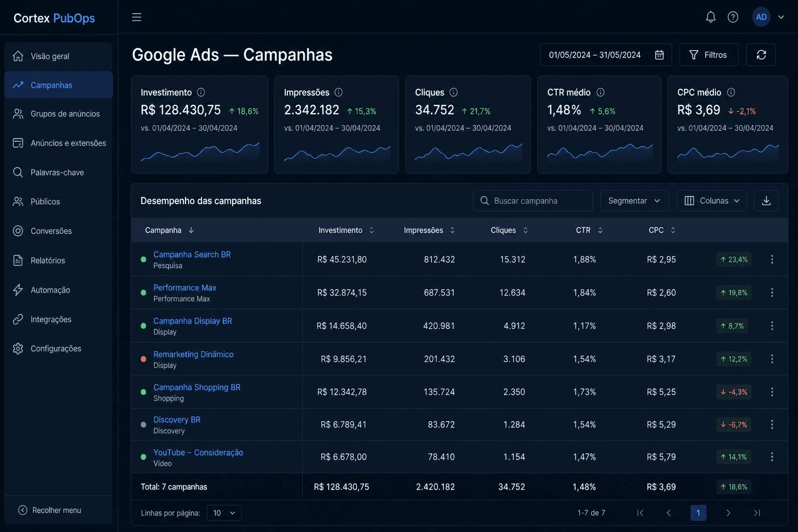Screen dimensions: 798x532
Task: Select Campanhas in the sidebar
Action: coord(59,85)
